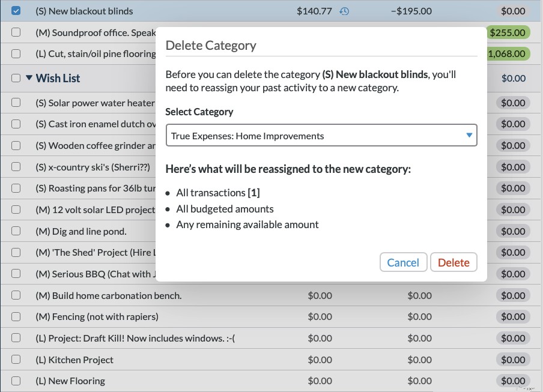This screenshot has width=543, height=392.
Task: Check the '(M) Build home carbonation bench' checkbox
Action: point(16,295)
